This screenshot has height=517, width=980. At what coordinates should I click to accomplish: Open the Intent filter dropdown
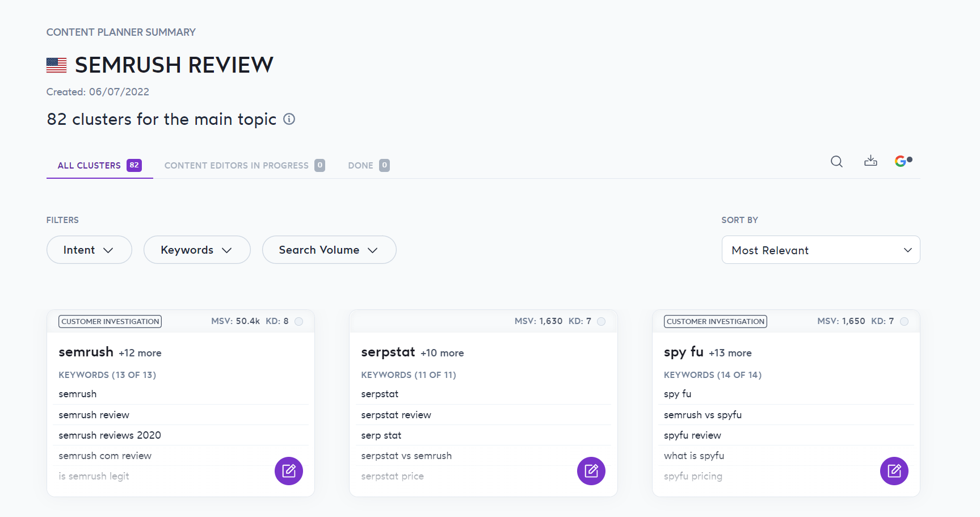89,250
